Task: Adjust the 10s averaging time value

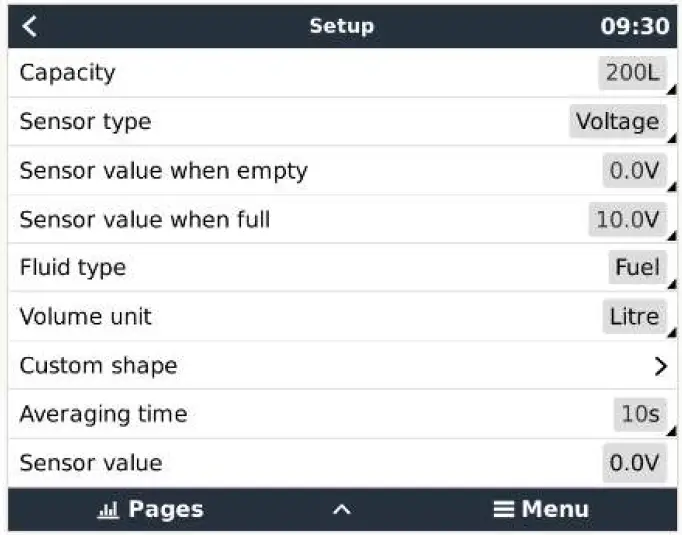Action: tap(640, 414)
